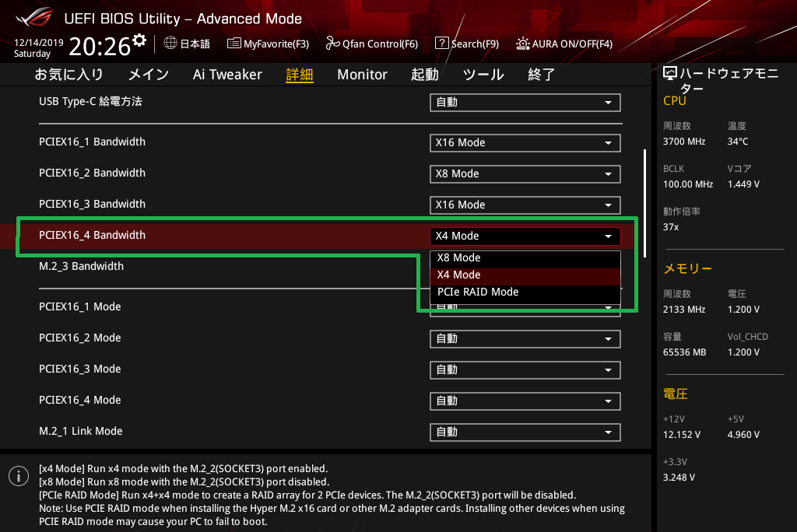
Task: Select the M.2_3 Bandwidth row label
Action: [x=81, y=266]
